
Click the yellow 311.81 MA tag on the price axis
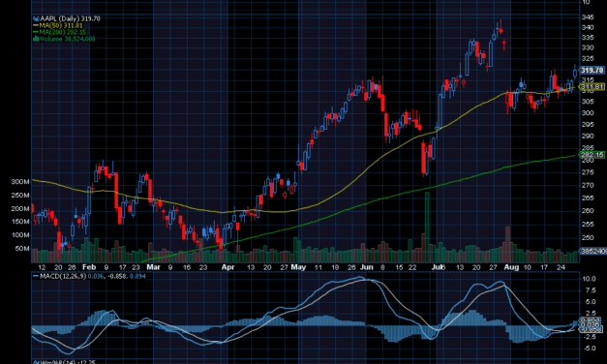coord(592,87)
